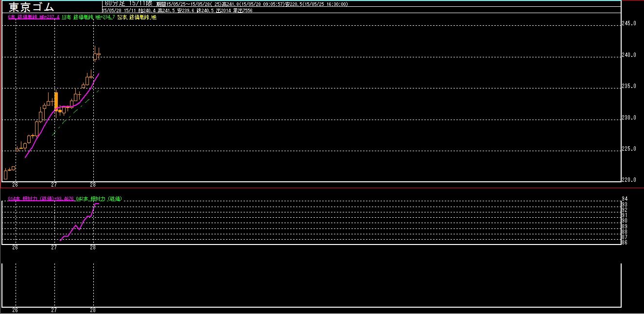Image resolution: width=644 pixels, height=314 pixels.
Task: Select the large solid orange candle on the 27th
Action: [56, 101]
